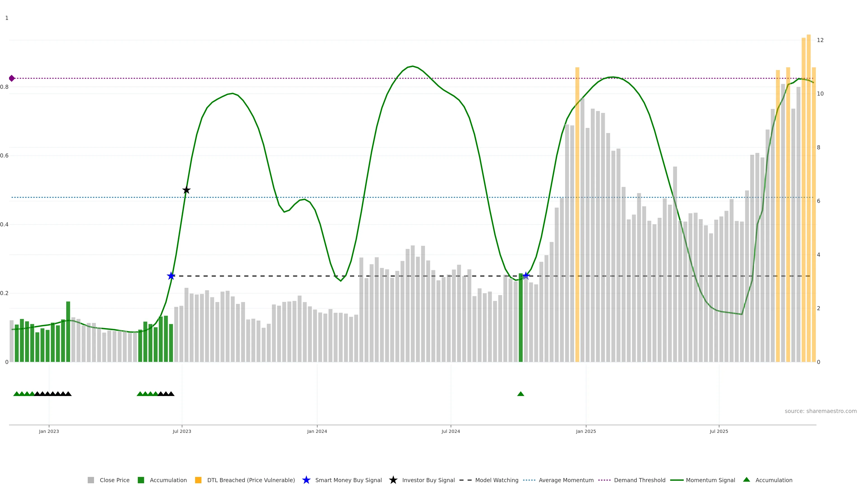868x488 pixels.
Task: Click the green triangle icon in legend
Action: point(746,480)
